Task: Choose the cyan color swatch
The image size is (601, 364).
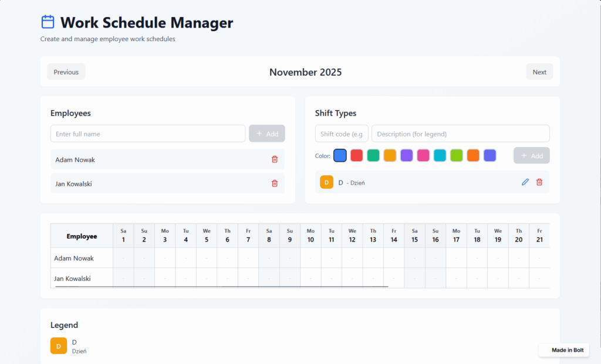Action: pyautogui.click(x=440, y=156)
